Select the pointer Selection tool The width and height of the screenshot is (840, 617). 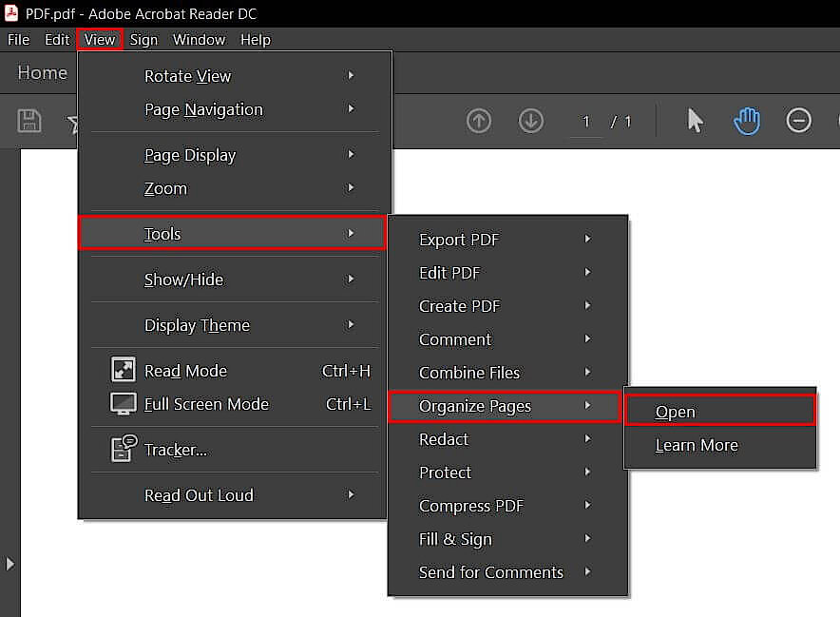coord(696,121)
